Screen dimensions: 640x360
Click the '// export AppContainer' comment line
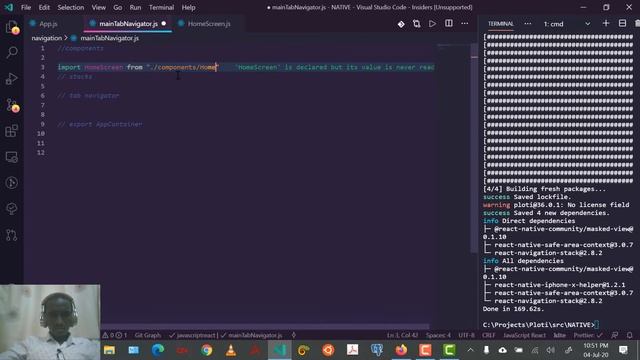100,124
